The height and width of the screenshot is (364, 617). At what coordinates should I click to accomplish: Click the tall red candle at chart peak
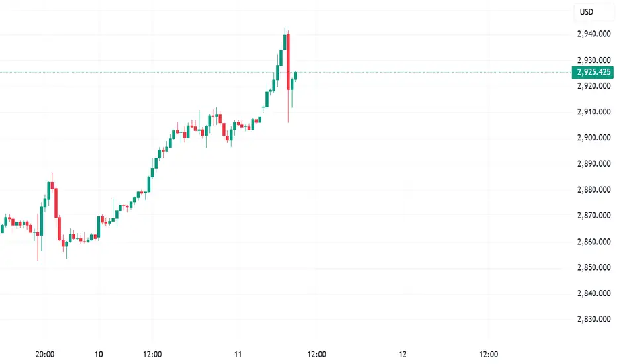click(289, 62)
